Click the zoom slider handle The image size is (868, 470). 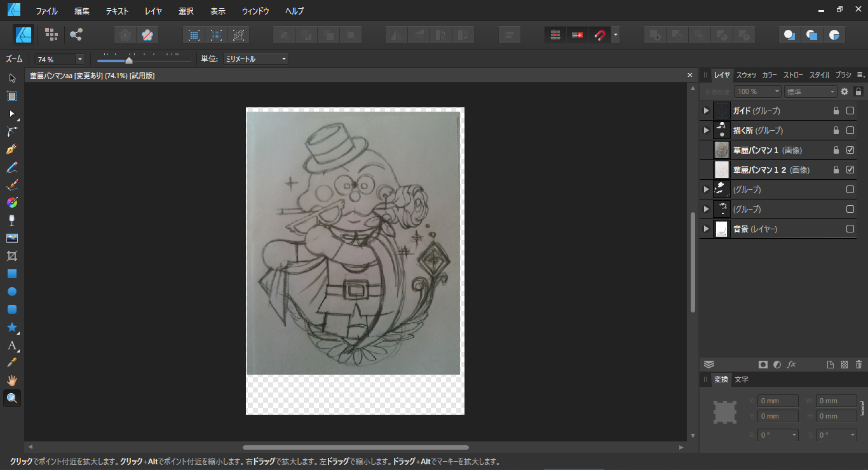(129, 61)
